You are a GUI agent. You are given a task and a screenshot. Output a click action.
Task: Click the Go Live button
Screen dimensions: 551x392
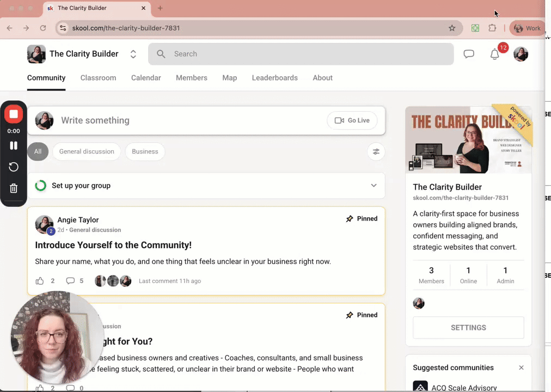coord(352,120)
